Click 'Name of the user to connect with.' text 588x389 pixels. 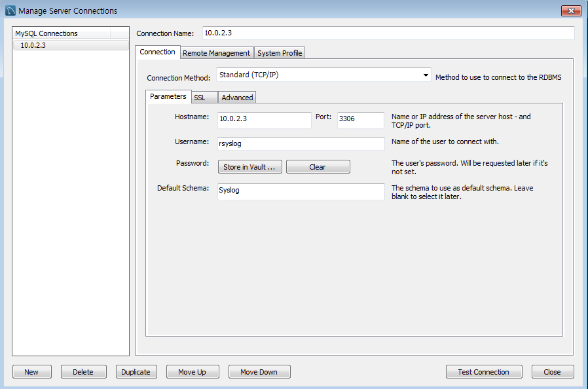pos(445,141)
